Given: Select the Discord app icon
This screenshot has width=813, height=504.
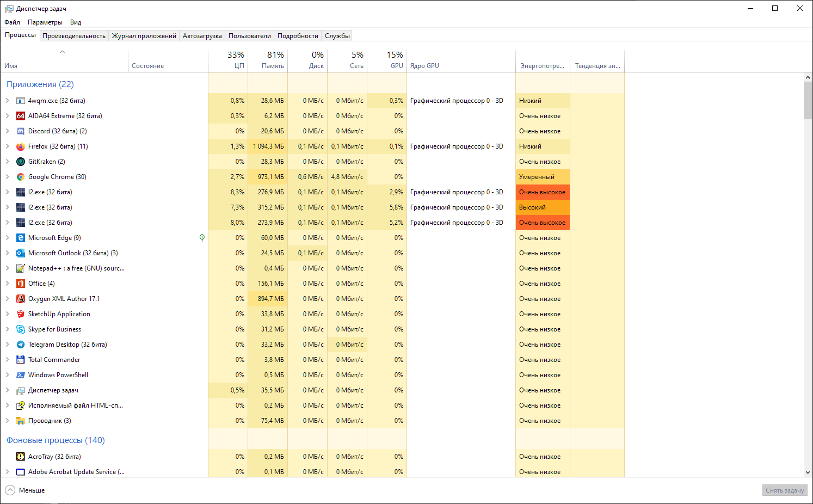Looking at the screenshot, I should (x=21, y=131).
